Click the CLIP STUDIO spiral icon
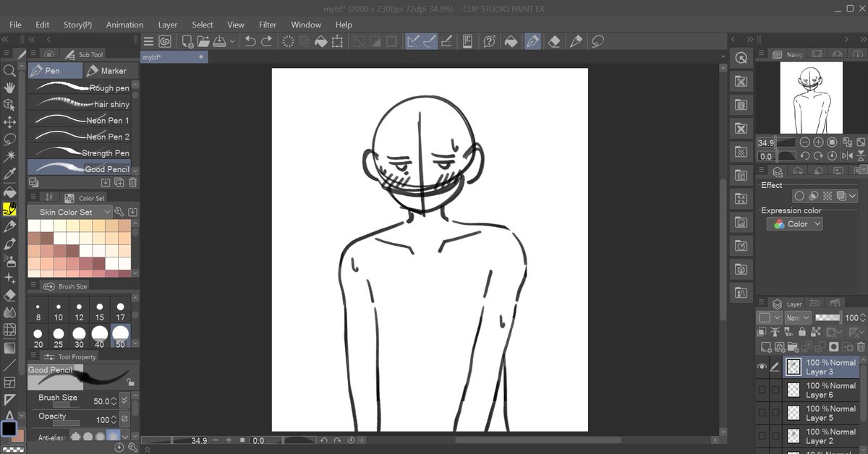The height and width of the screenshot is (454, 868). click(x=165, y=41)
